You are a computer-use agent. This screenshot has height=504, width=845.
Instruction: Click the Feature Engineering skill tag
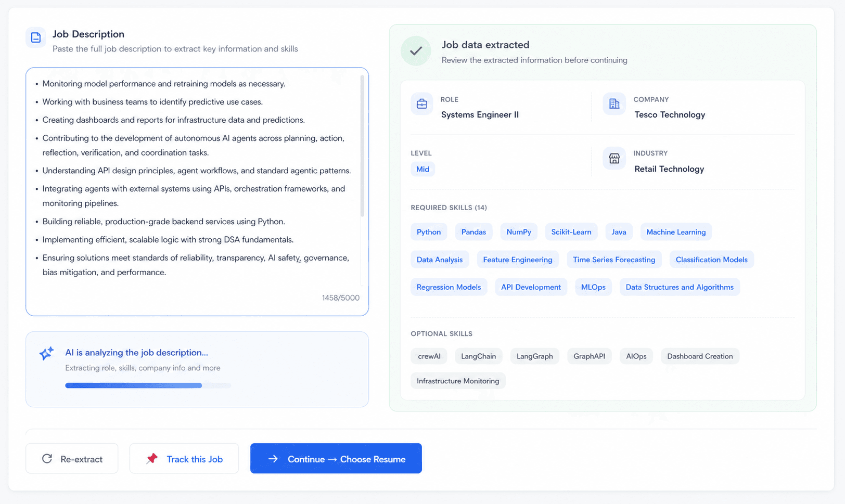click(x=518, y=260)
